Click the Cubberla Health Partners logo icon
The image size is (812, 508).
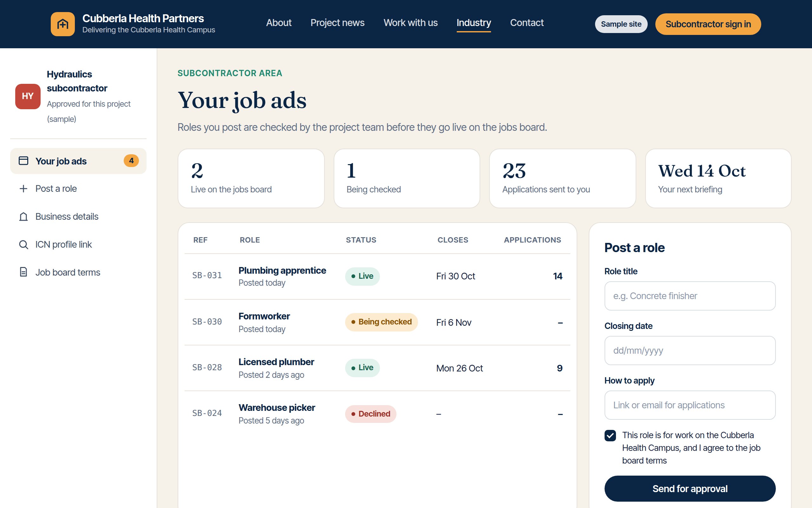click(63, 24)
